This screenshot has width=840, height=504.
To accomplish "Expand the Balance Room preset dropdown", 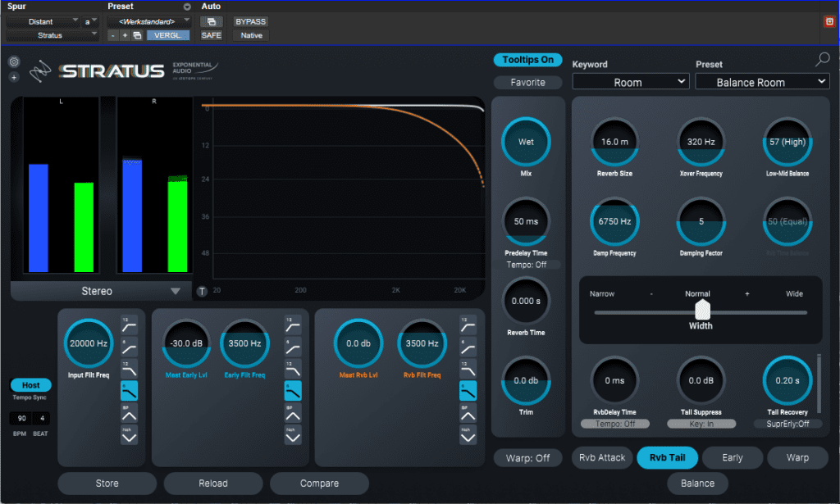I will tap(761, 82).
